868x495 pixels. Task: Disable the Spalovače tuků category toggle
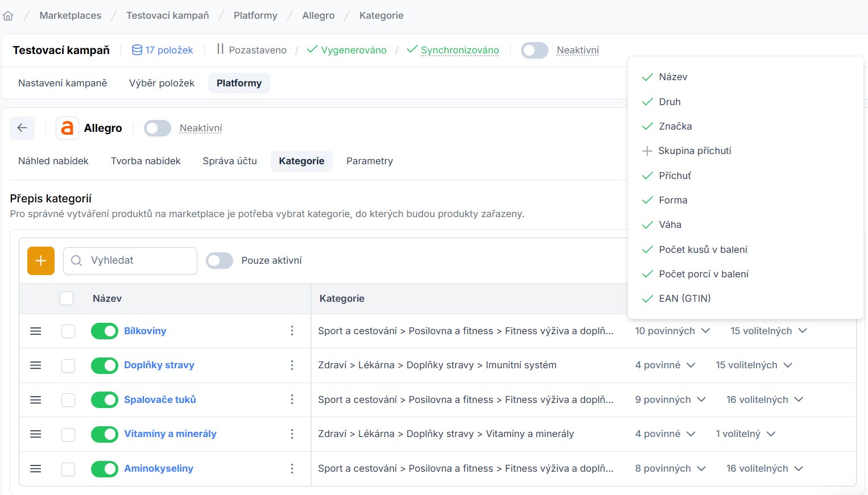105,400
